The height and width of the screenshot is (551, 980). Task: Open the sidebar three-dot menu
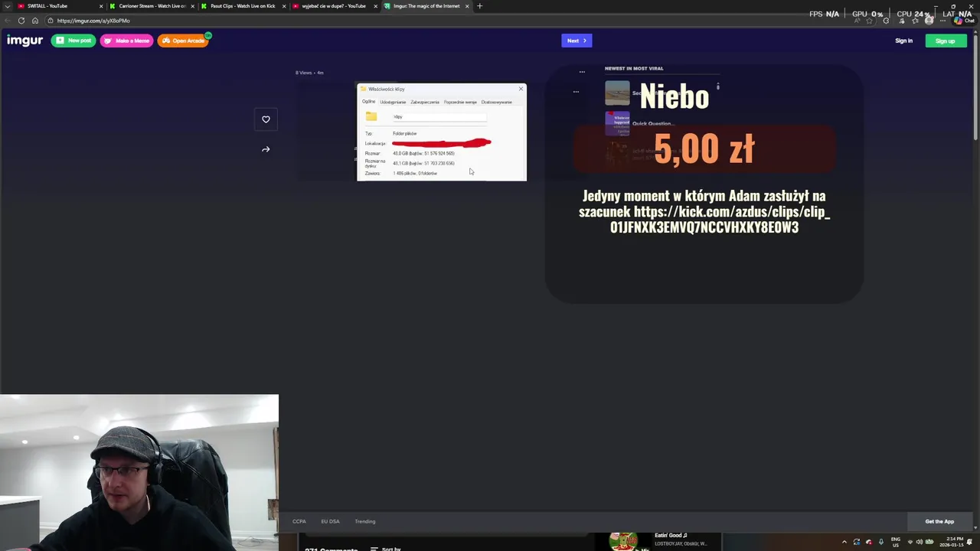point(576,92)
